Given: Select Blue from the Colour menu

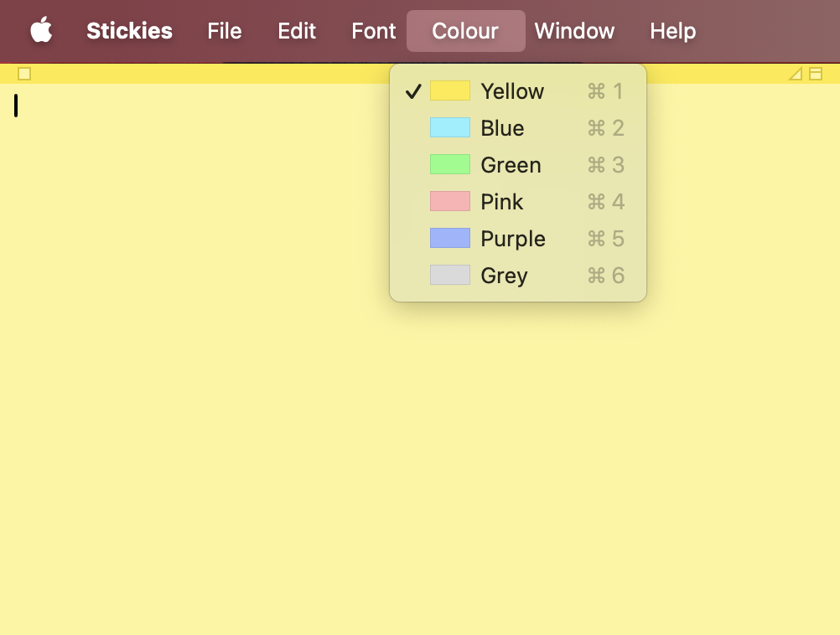Looking at the screenshot, I should coord(501,127).
